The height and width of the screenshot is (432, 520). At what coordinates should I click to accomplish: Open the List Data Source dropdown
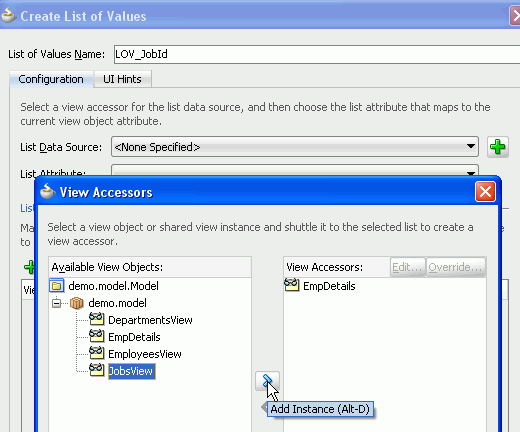pos(295,147)
